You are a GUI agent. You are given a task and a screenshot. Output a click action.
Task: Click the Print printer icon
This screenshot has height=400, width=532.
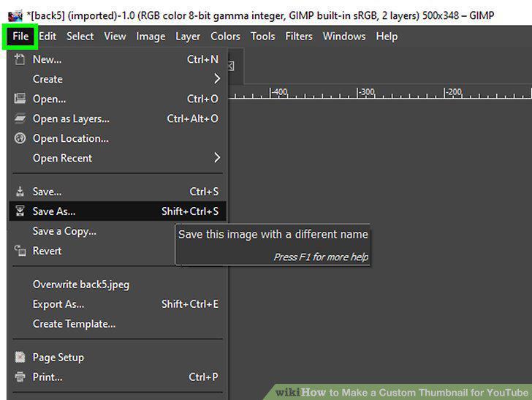point(20,377)
